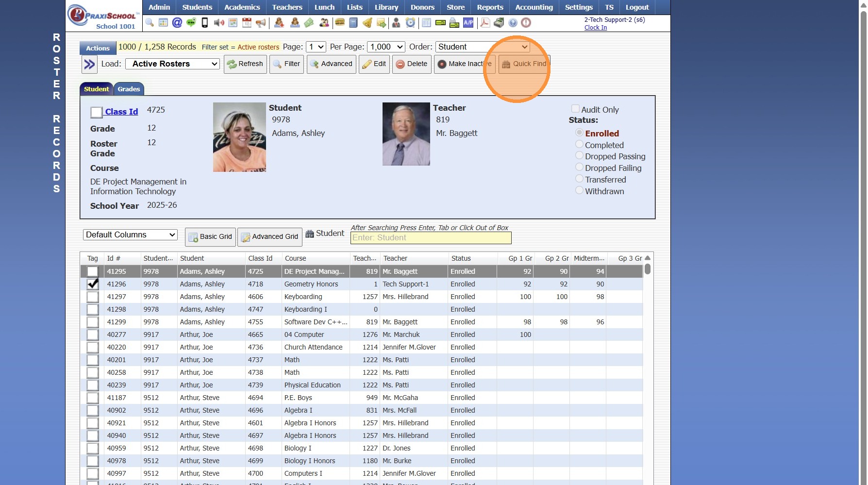Click Mr. Baggett teacher photo
This screenshot has width=868, height=485.
406,134
